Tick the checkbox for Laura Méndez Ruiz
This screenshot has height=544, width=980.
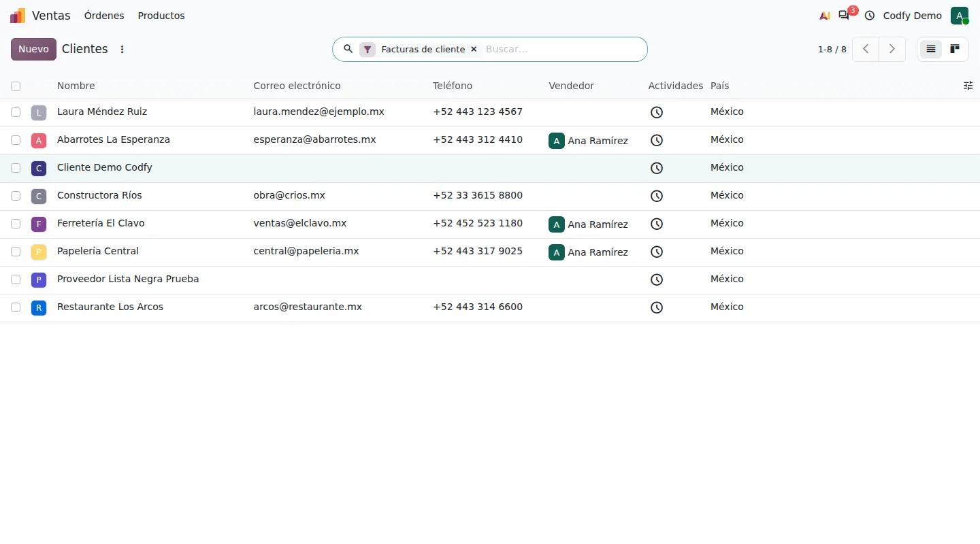(16, 112)
